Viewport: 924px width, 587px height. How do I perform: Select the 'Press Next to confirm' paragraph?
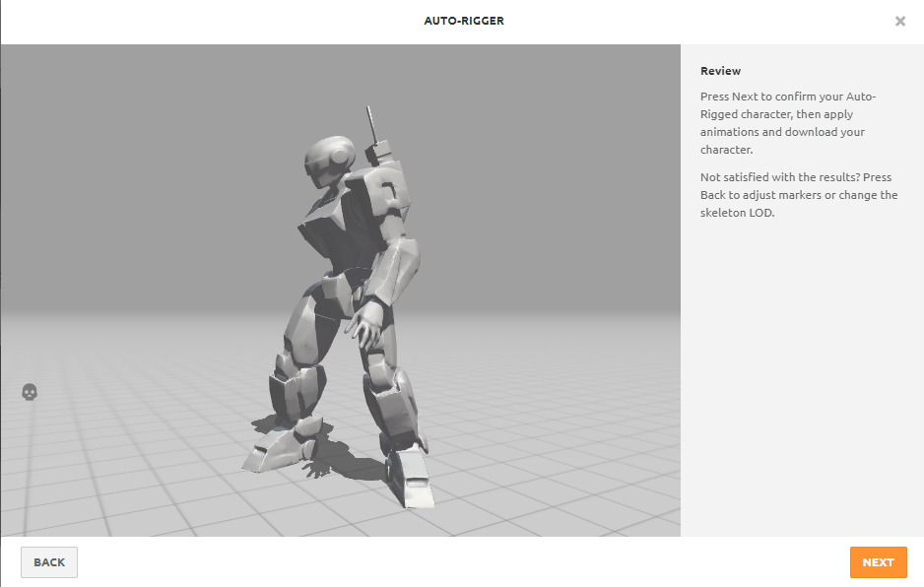(x=788, y=122)
